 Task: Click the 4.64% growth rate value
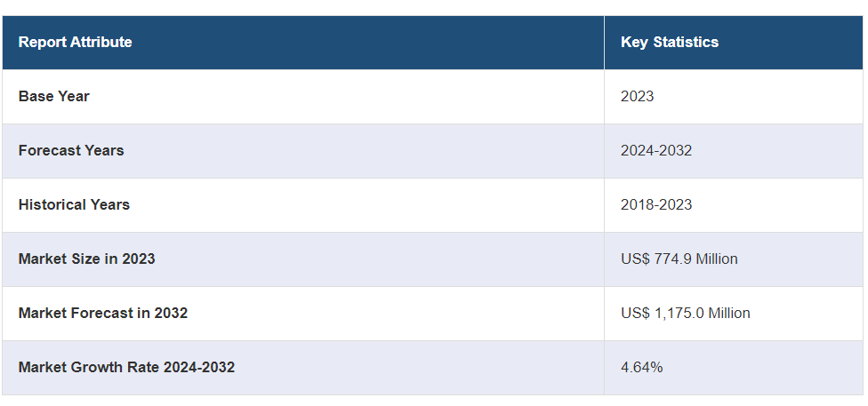641,367
